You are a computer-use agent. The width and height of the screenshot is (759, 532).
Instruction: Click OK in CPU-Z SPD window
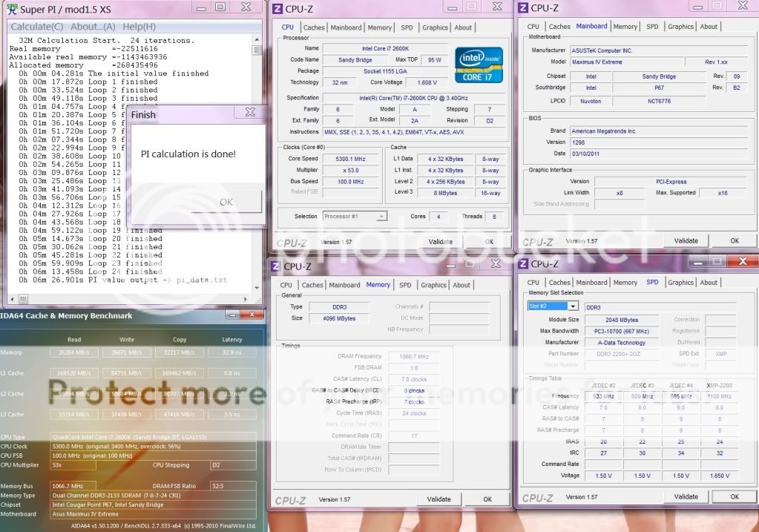click(735, 496)
